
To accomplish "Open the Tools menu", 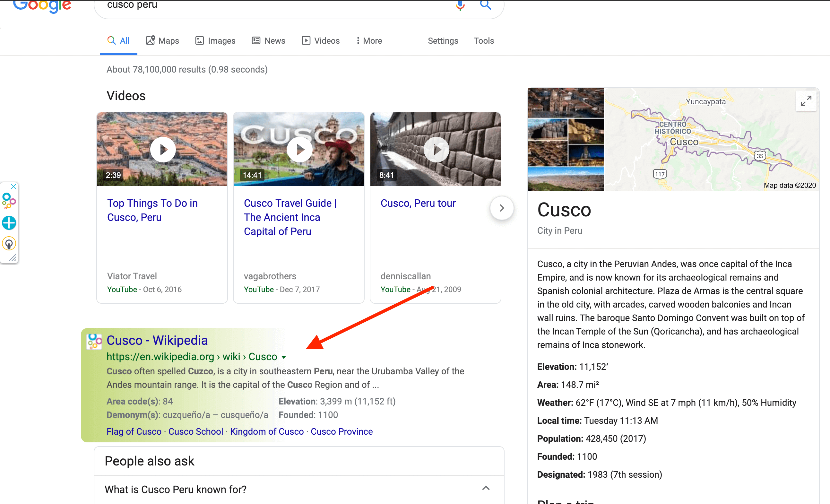I will tap(484, 41).
